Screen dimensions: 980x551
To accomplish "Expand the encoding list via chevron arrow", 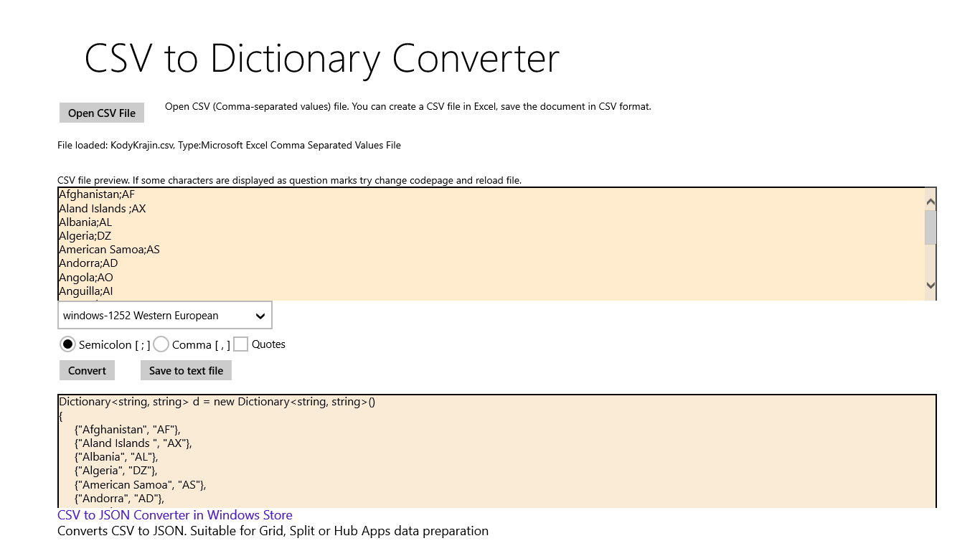I will pos(260,316).
